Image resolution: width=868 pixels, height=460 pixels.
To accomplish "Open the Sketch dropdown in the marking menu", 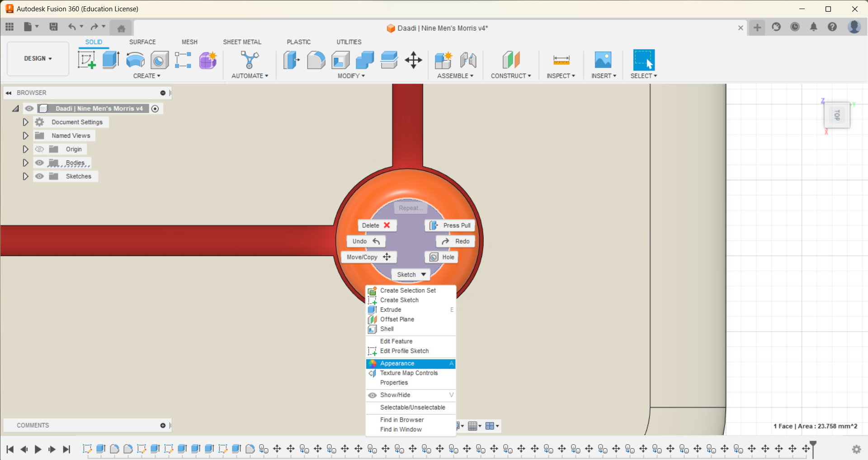I will click(x=410, y=274).
